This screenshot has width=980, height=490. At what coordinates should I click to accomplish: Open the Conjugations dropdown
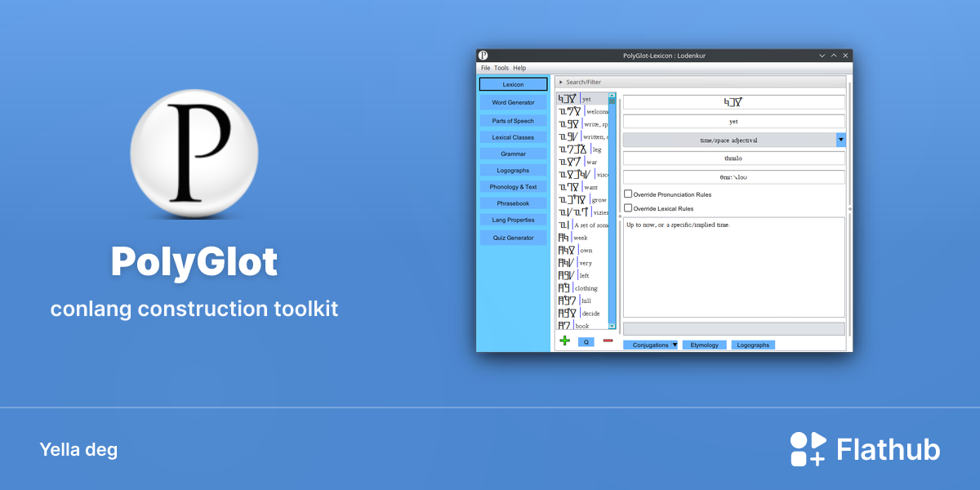(x=651, y=345)
